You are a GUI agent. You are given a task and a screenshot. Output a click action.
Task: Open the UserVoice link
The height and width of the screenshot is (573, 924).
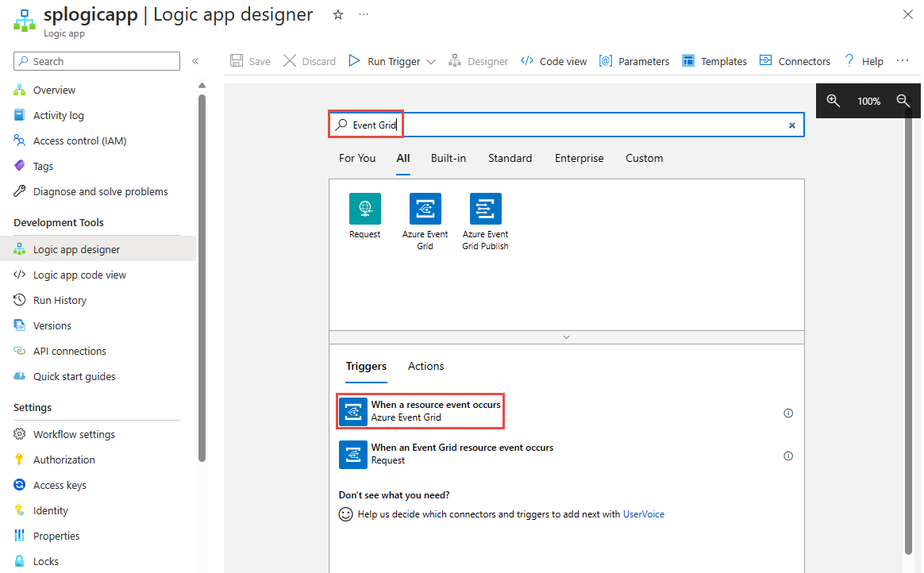644,514
